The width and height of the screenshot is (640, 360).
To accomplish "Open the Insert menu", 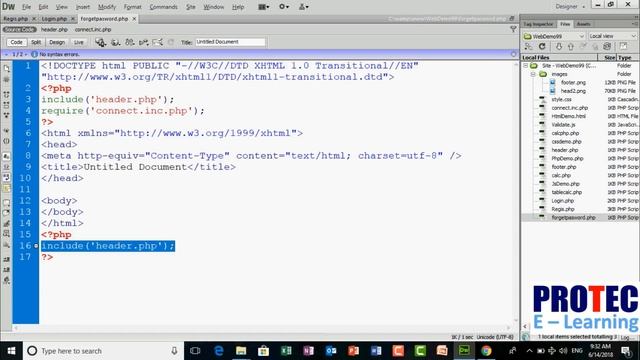I will 82,7.
